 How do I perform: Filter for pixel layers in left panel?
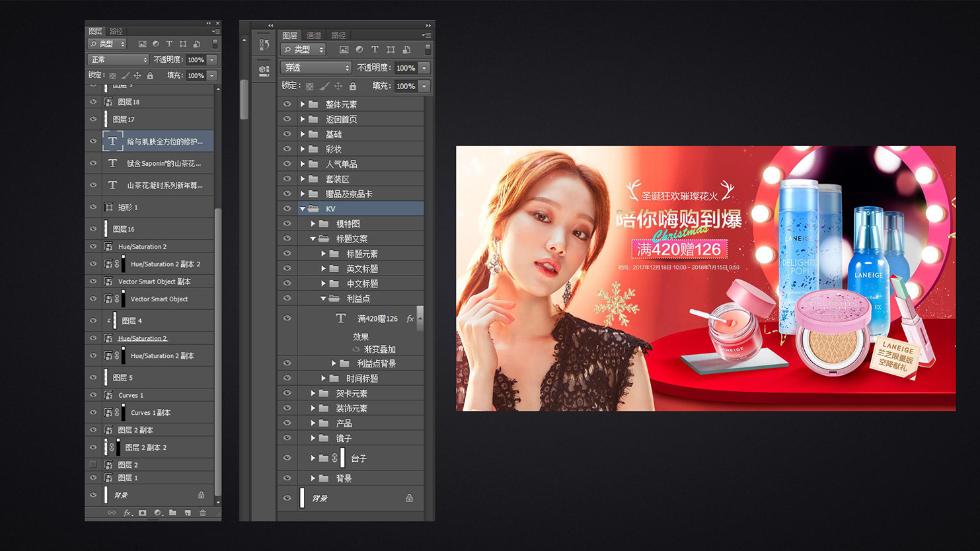click(142, 44)
